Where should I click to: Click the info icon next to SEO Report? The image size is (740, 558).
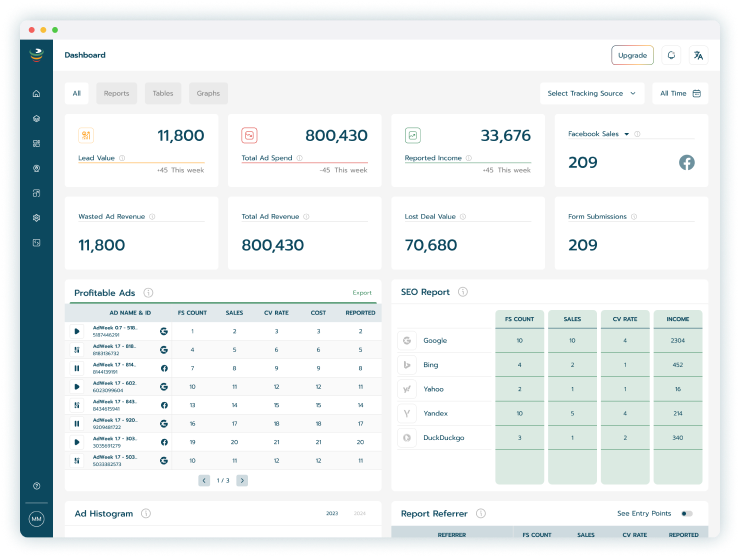coord(461,292)
